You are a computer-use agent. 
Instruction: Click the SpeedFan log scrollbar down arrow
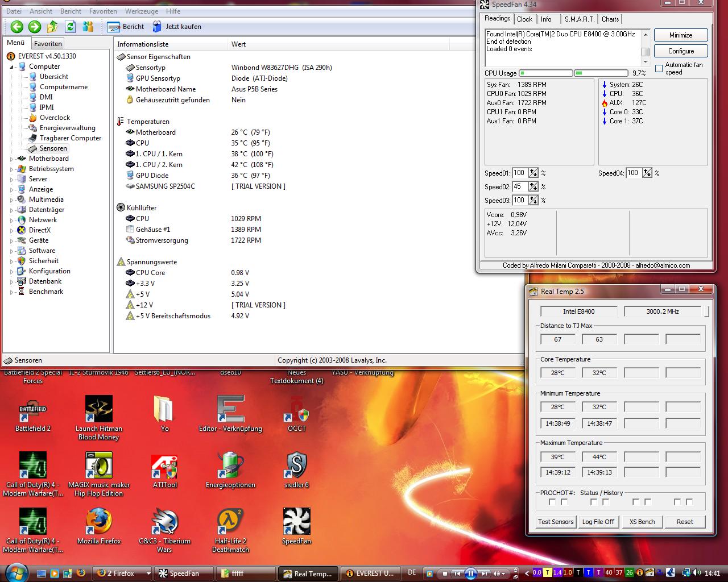[645, 62]
